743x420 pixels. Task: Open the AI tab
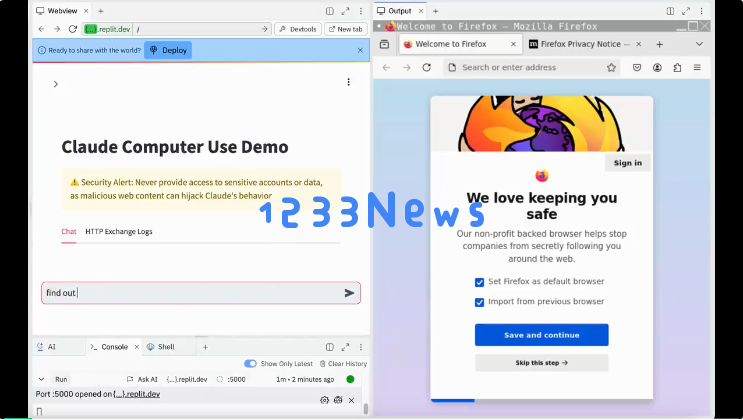(x=46, y=347)
